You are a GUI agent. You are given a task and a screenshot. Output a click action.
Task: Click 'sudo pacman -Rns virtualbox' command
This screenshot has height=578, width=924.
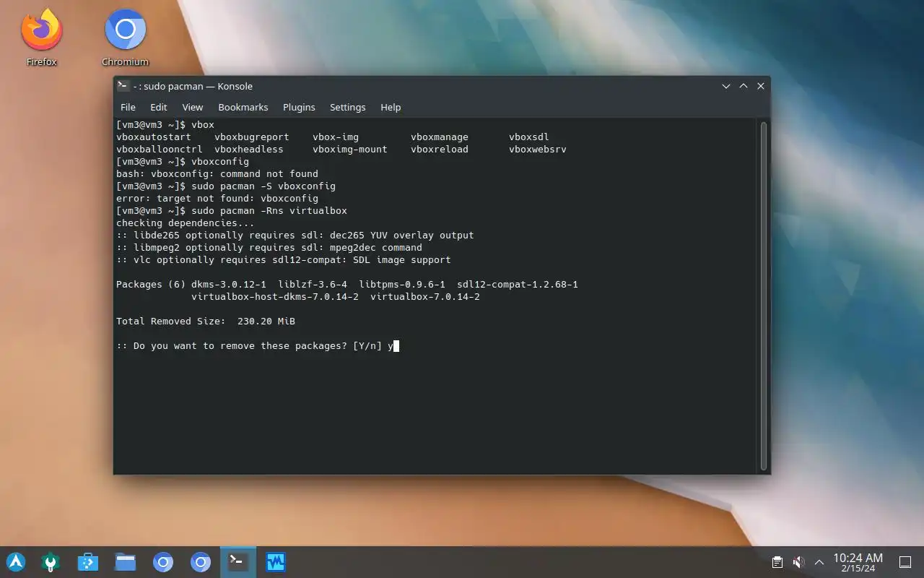coord(269,211)
